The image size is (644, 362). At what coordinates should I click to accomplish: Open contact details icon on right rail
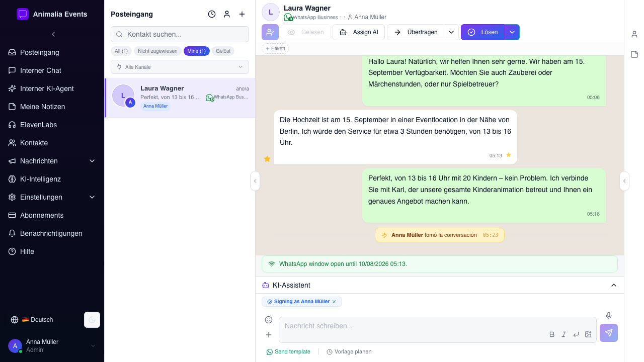(x=634, y=34)
